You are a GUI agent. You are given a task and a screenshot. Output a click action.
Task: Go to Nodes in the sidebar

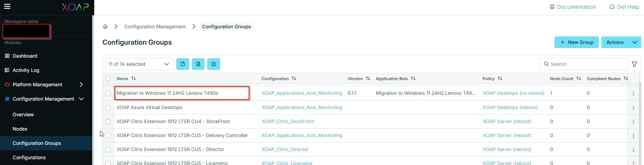pyautogui.click(x=20, y=129)
